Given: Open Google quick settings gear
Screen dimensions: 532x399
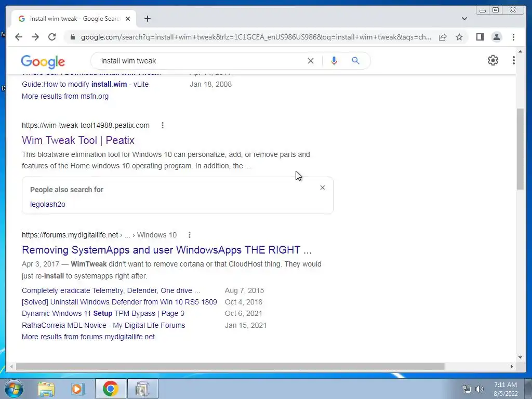Looking at the screenshot, I should tap(493, 60).
